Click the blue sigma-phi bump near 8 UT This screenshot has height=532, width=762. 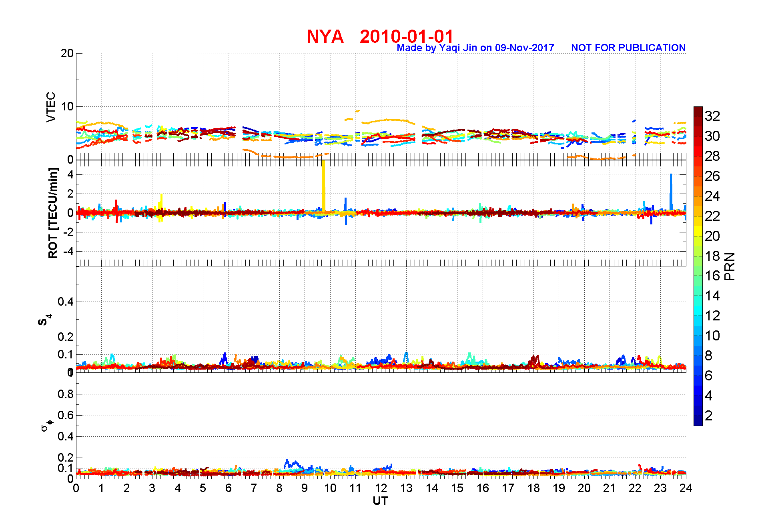click(292, 465)
